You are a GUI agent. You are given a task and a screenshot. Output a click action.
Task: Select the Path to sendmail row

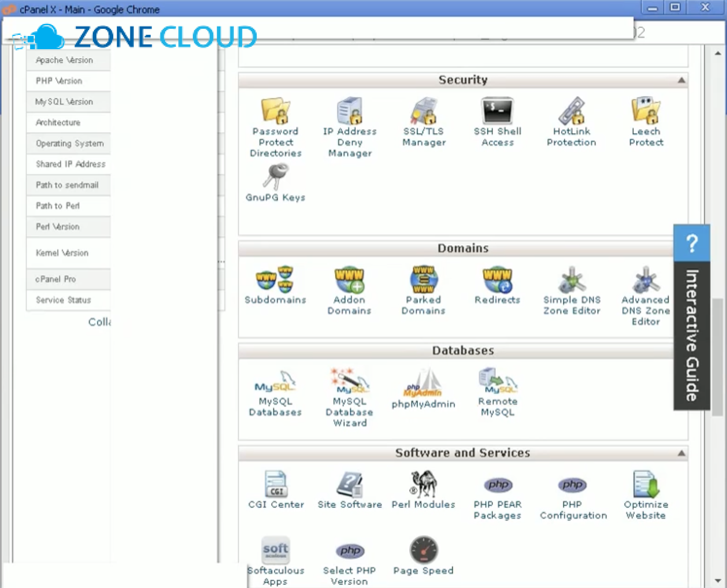point(68,185)
